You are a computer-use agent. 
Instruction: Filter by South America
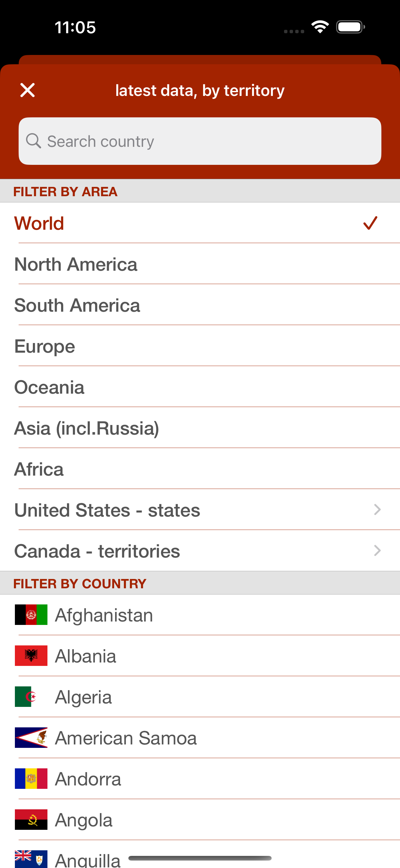coord(200,305)
